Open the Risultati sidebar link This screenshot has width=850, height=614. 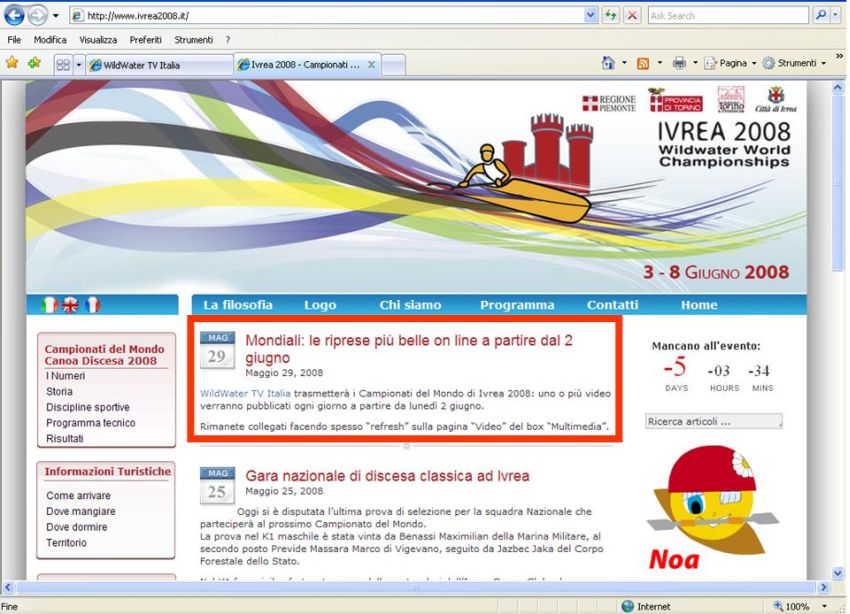[x=65, y=438]
